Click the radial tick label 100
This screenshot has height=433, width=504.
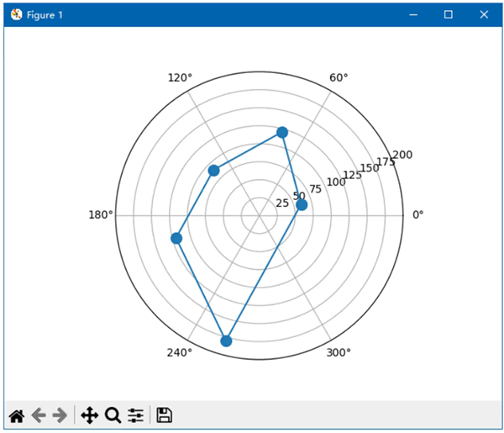click(x=336, y=182)
